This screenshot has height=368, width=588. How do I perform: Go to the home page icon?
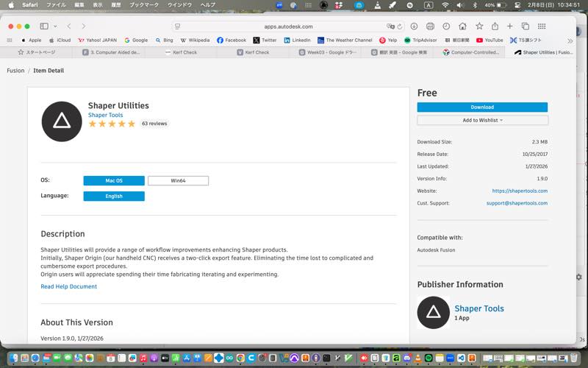(x=462, y=26)
